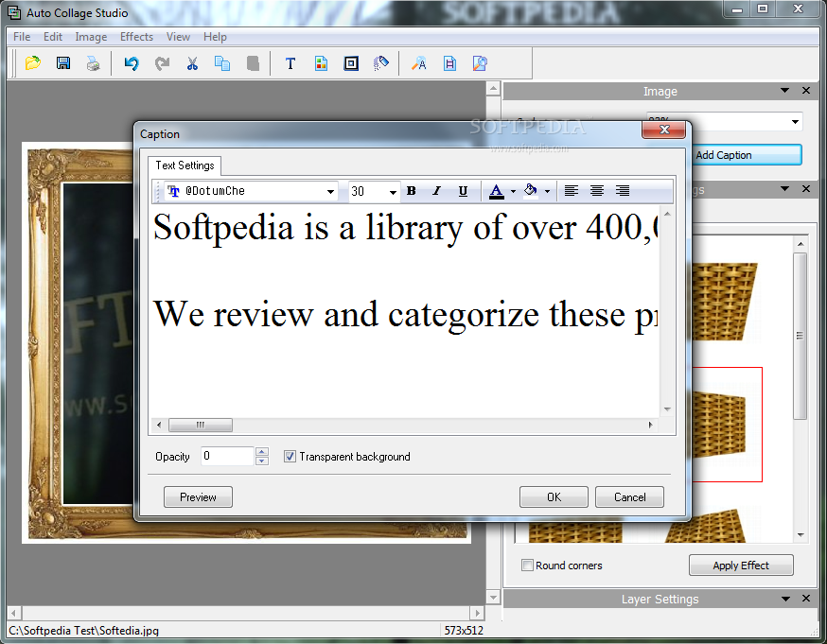Image resolution: width=827 pixels, height=644 pixels.
Task: Click inside the caption text area
Action: click(x=405, y=311)
